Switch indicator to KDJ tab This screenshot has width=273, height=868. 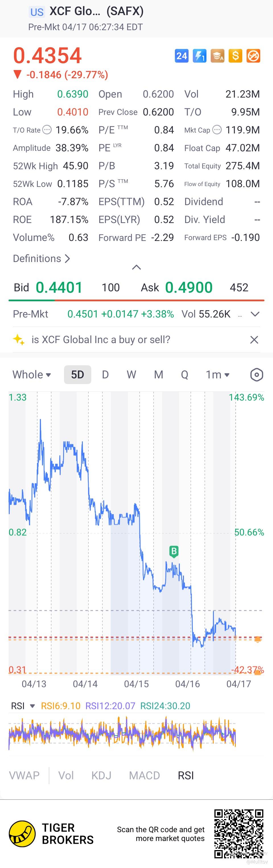coord(101,775)
